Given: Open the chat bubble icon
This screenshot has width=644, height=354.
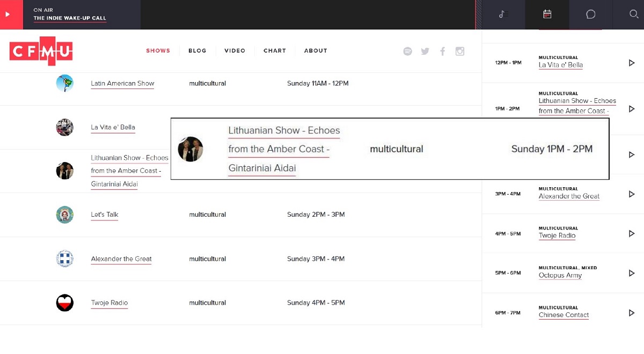Looking at the screenshot, I should (590, 14).
